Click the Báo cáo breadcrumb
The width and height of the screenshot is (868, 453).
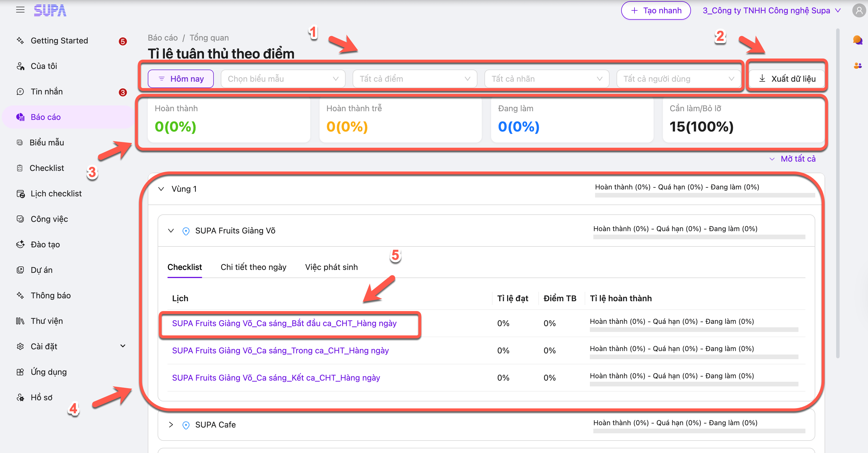pos(163,38)
